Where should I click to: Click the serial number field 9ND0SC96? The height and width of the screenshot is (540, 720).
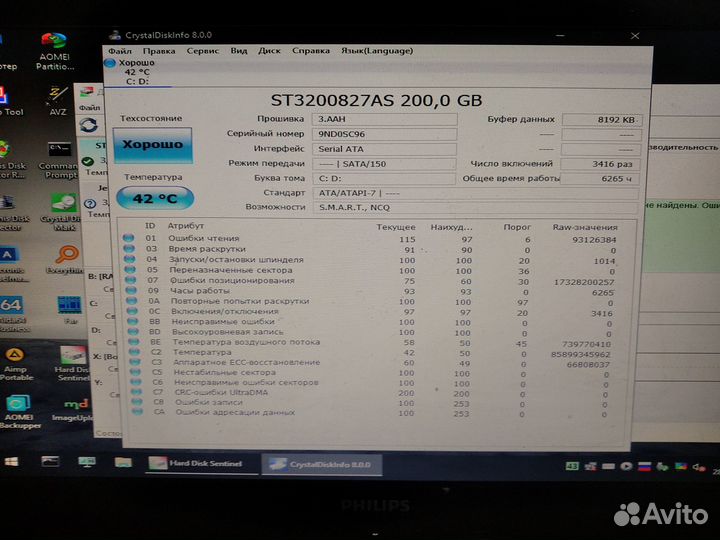pyautogui.click(x=384, y=134)
